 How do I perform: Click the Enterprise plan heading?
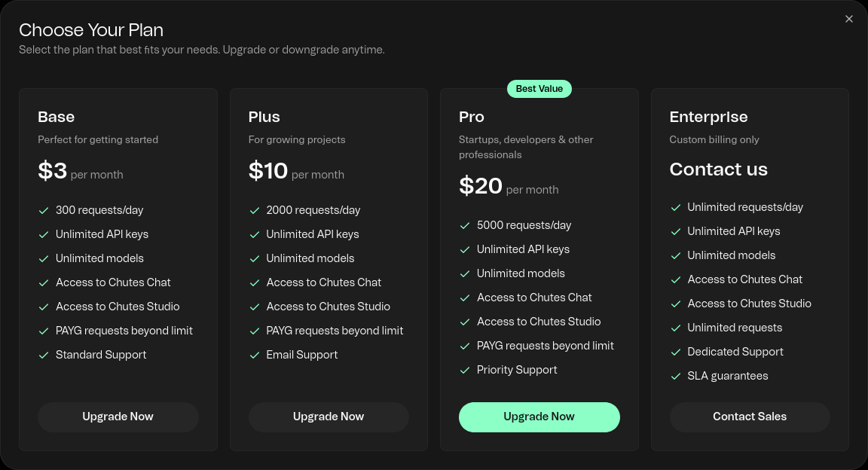coord(708,117)
